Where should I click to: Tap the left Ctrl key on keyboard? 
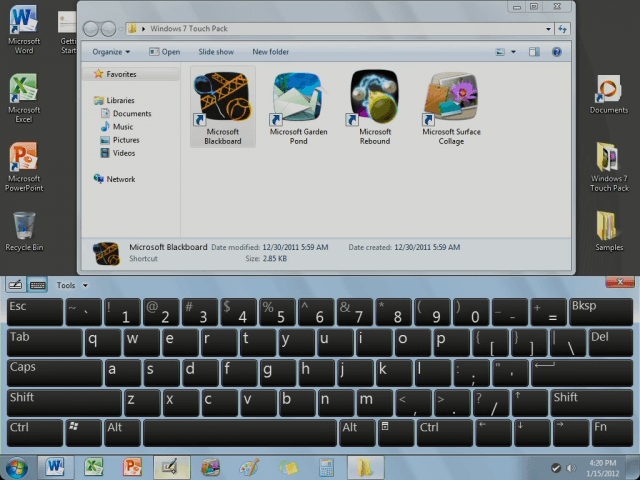point(35,433)
